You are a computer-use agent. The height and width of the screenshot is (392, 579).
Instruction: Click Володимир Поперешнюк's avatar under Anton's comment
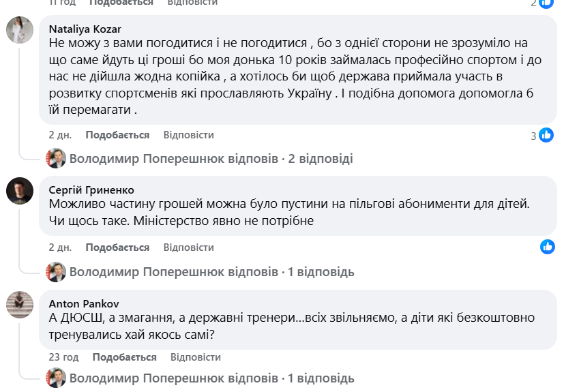click(56, 378)
